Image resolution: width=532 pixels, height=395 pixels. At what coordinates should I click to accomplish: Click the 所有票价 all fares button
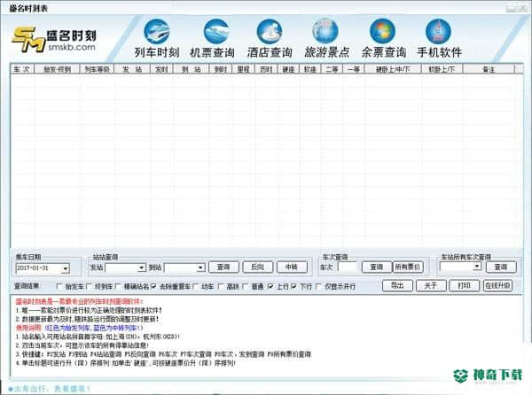click(x=408, y=267)
